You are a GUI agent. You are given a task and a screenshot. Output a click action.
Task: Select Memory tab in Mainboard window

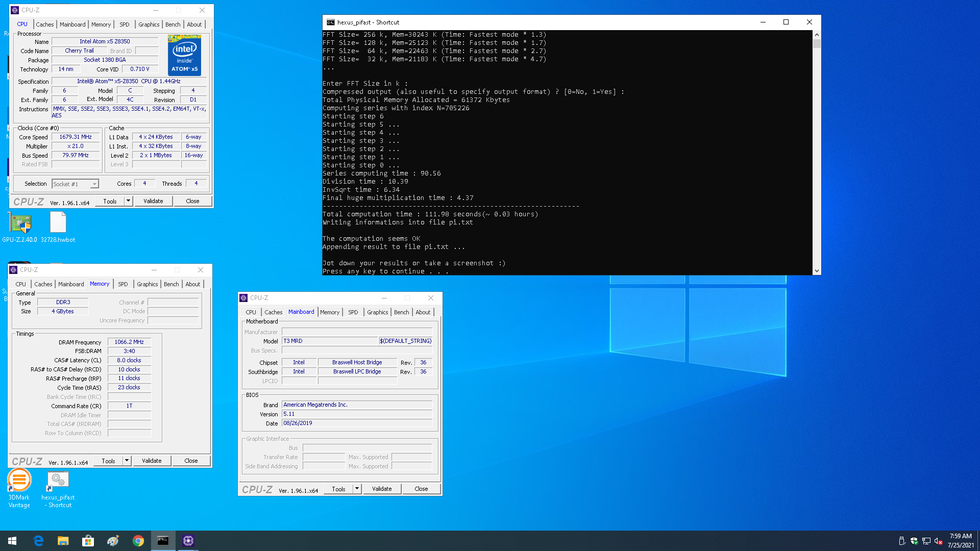pyautogui.click(x=330, y=312)
